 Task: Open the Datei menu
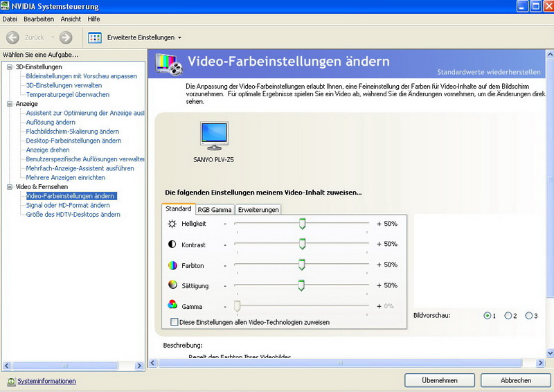click(x=10, y=19)
